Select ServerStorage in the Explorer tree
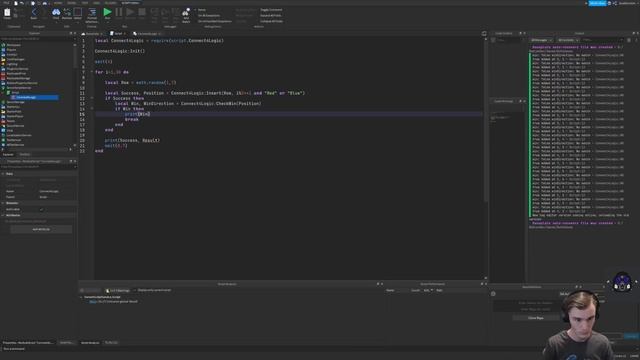 (16, 102)
